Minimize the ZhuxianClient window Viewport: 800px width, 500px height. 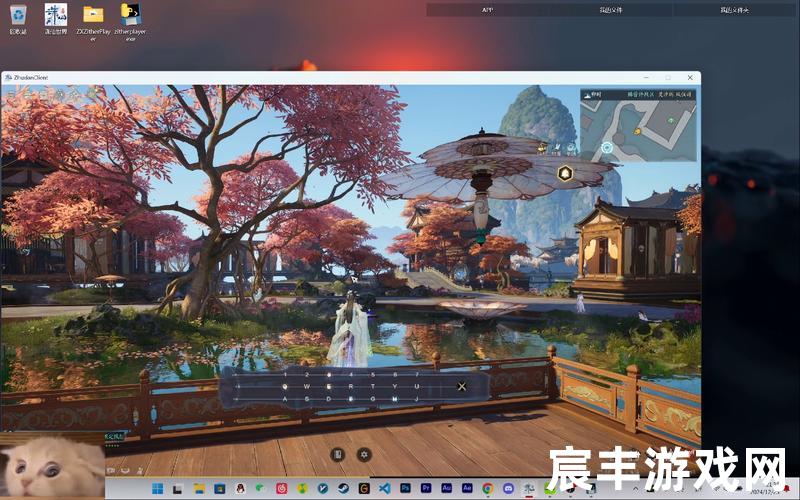coord(646,78)
